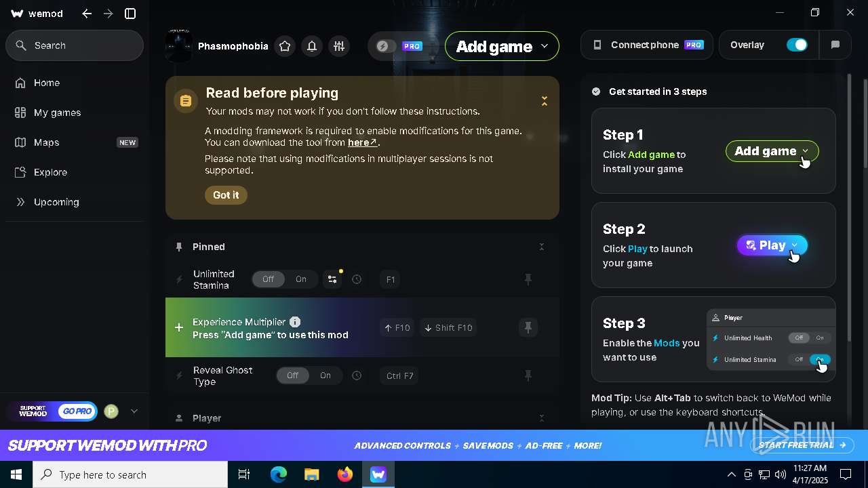Viewport: 868px width, 488px height.
Task: Click the plus icon on Experience Multiplier
Action: coord(179,327)
